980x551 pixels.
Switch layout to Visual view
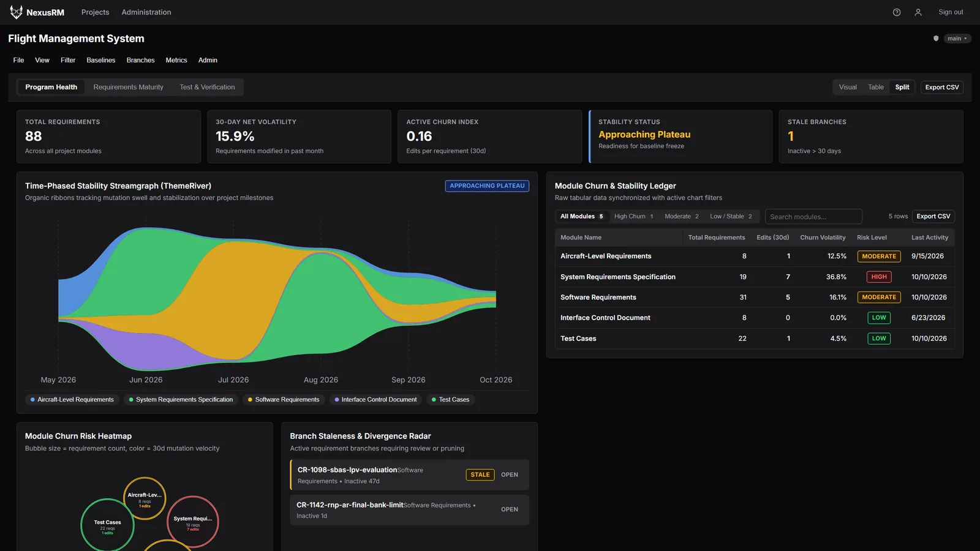coord(848,87)
